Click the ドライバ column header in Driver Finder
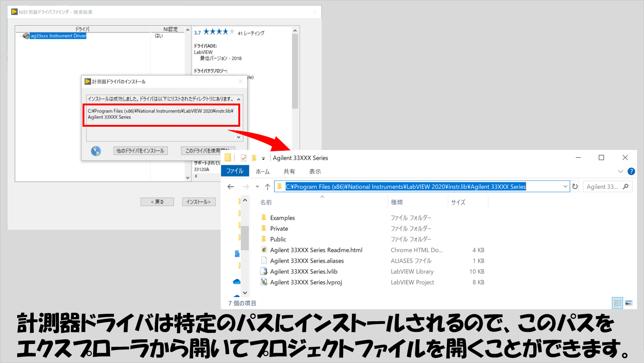This screenshot has height=363, width=644. coord(83,29)
